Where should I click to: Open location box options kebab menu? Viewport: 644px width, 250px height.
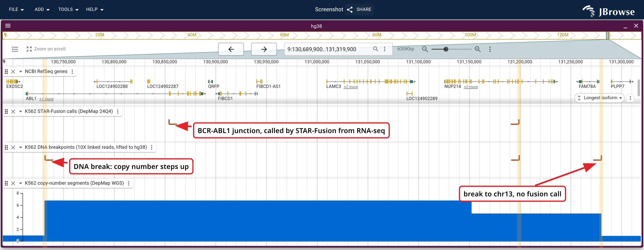(x=385, y=49)
